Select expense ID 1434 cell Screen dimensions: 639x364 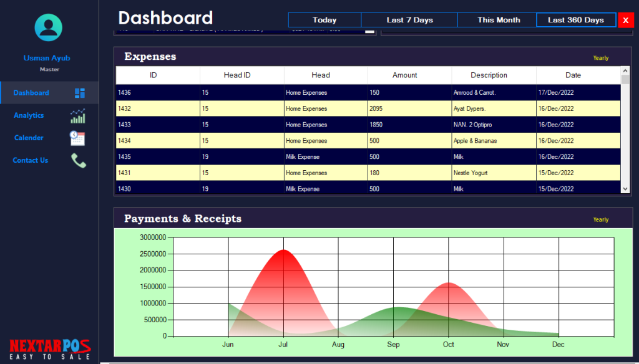(x=158, y=140)
